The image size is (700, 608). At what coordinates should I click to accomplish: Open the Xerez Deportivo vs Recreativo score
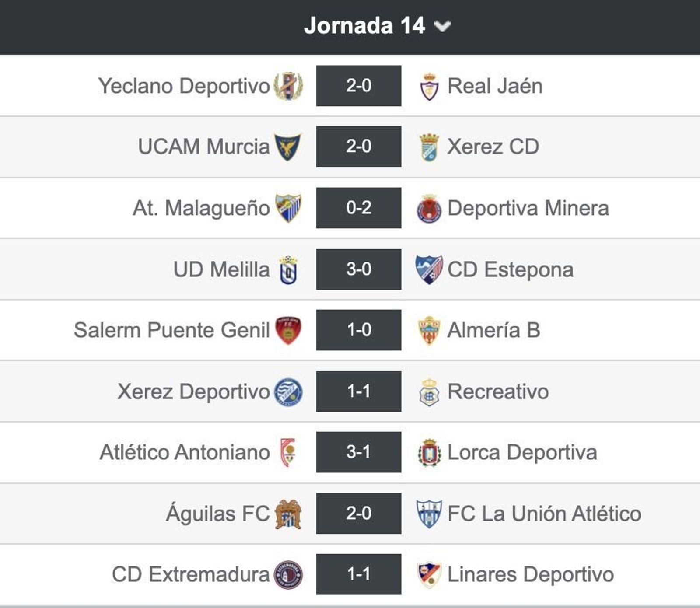click(x=358, y=391)
